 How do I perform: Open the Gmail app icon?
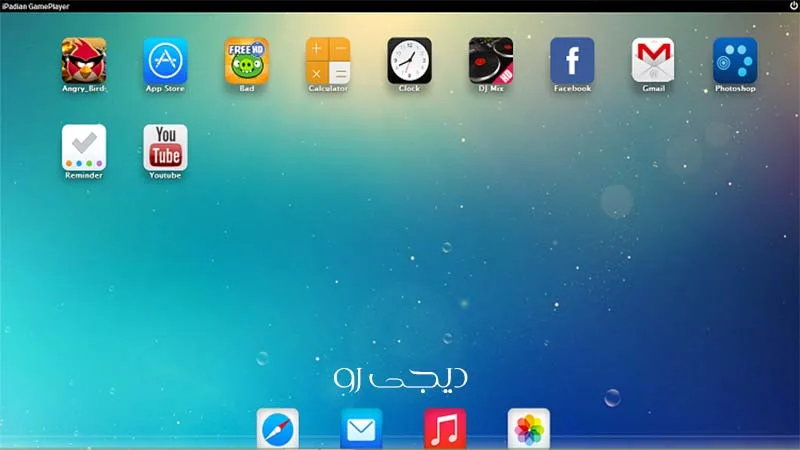coord(653,60)
